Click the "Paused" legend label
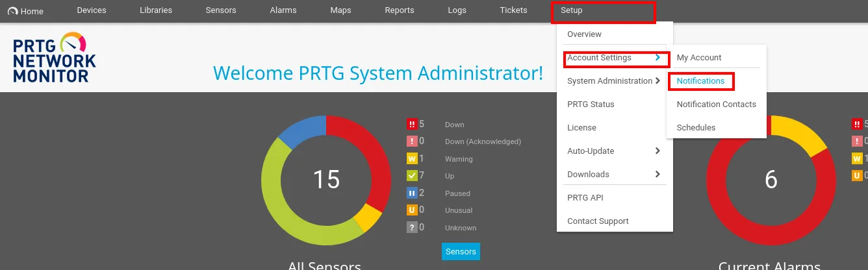Image resolution: width=868 pixels, height=270 pixels. tap(457, 193)
